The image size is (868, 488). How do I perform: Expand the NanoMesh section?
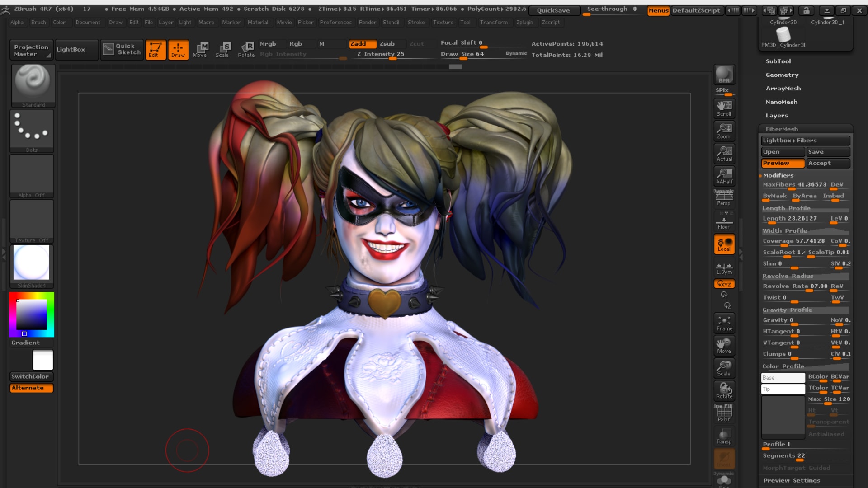pos(781,102)
